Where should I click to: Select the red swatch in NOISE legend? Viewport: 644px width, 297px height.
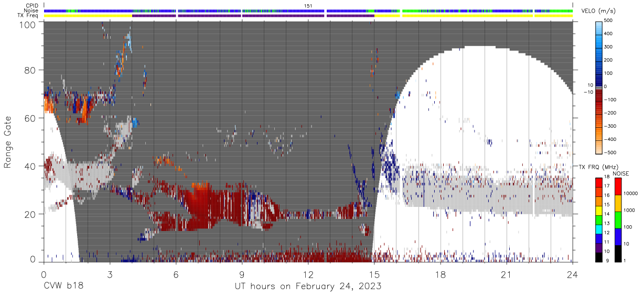618,186
